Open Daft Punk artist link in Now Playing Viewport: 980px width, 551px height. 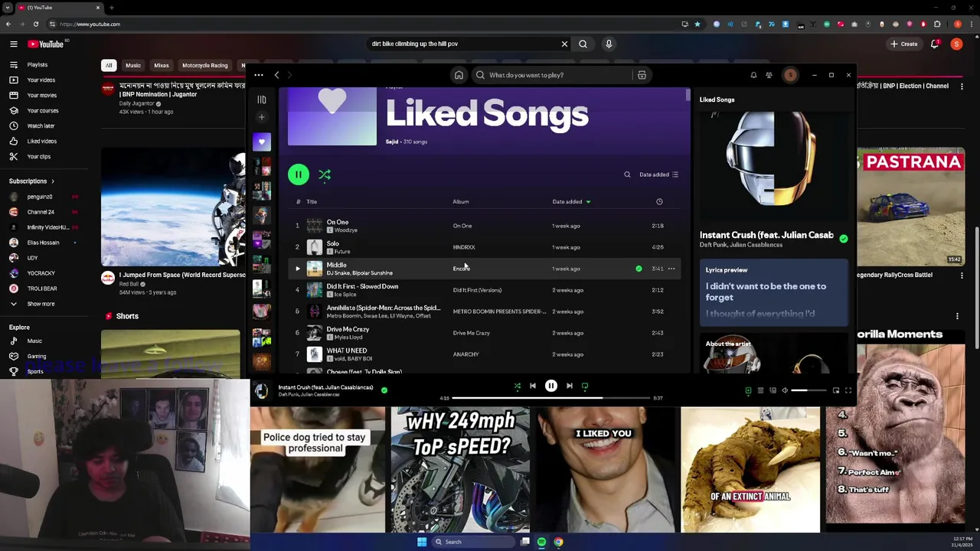point(713,245)
